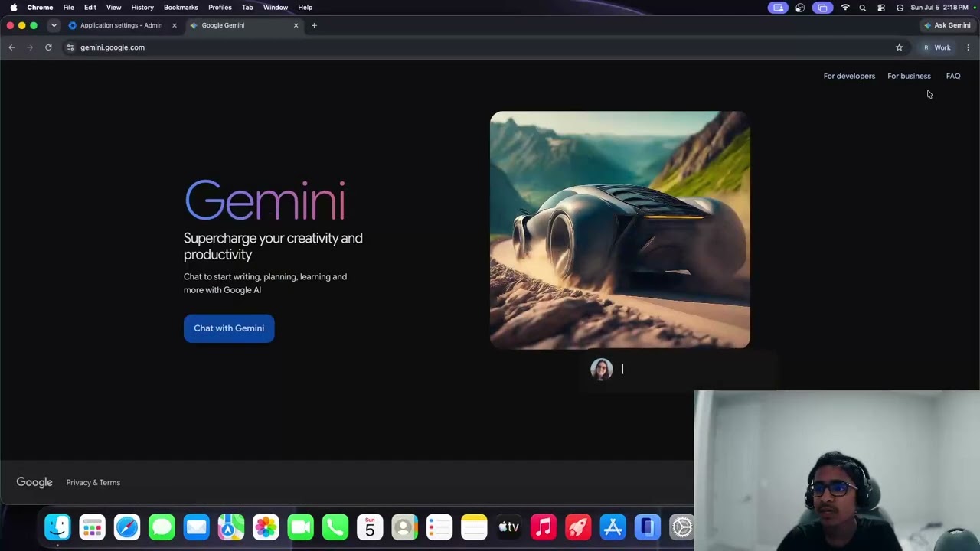Viewport: 980px width, 551px height.
Task: Open Reminders from the Dock
Action: pyautogui.click(x=439, y=527)
